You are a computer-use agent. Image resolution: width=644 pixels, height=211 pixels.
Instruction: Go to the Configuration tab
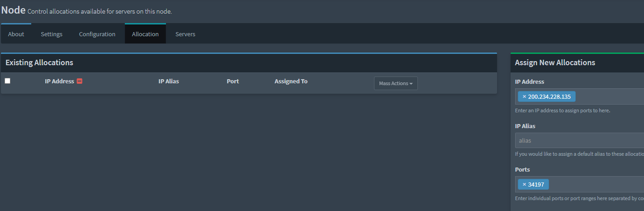pyautogui.click(x=97, y=34)
